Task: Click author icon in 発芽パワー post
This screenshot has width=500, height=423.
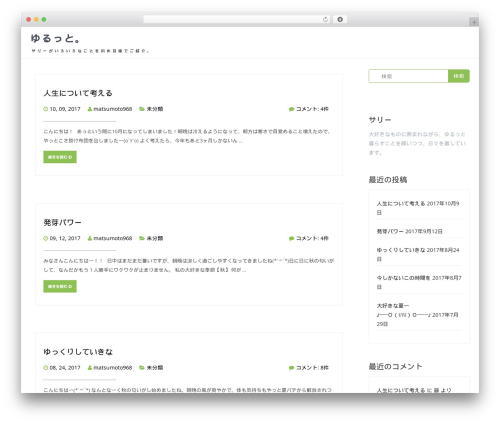Action: 90,238
